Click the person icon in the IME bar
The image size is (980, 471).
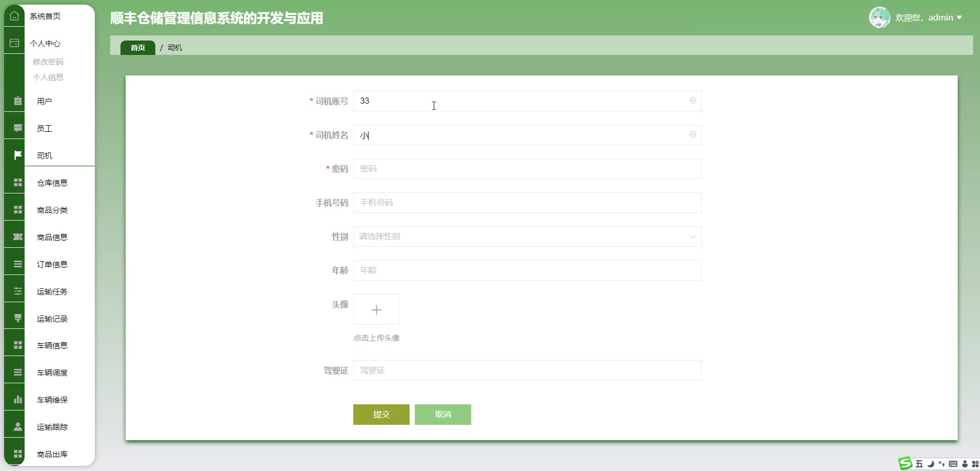(965, 464)
